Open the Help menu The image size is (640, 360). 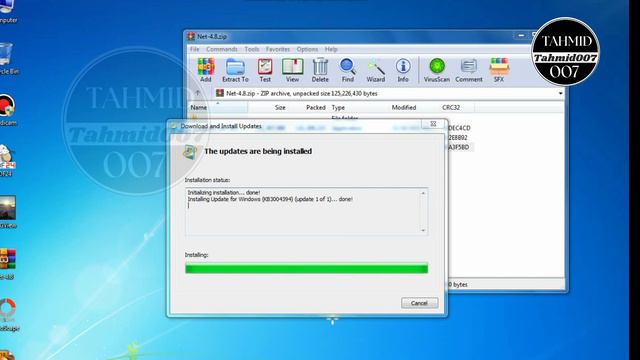331,49
